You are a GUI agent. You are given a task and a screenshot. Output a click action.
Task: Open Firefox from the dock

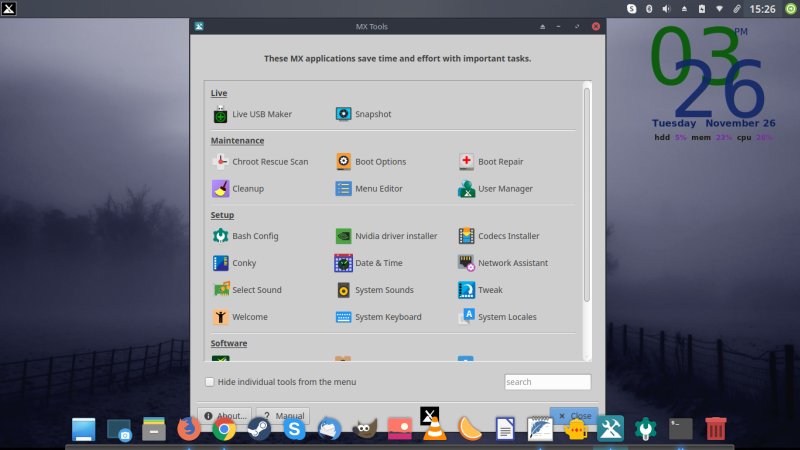[x=188, y=429]
